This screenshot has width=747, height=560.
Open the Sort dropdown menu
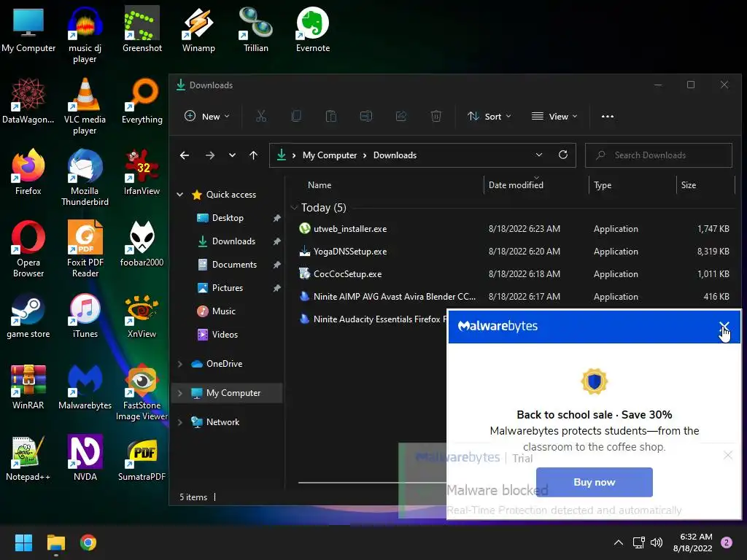[489, 116]
